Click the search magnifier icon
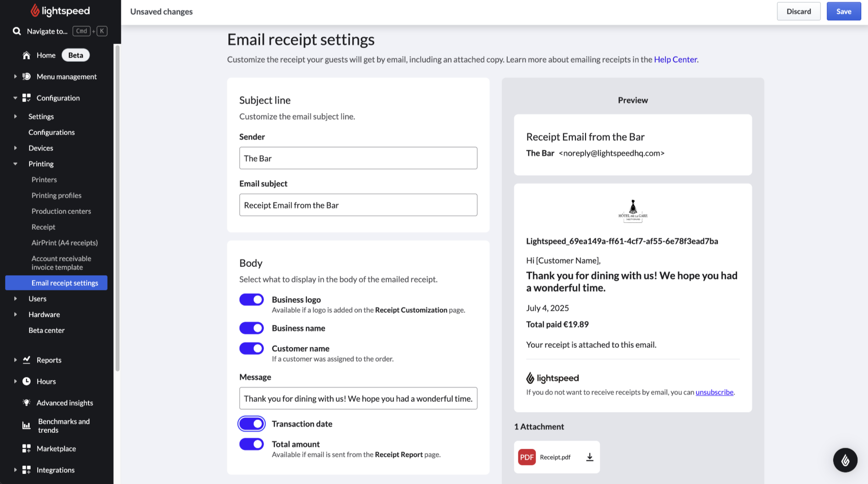Viewport: 868px width, 484px height. (x=17, y=31)
